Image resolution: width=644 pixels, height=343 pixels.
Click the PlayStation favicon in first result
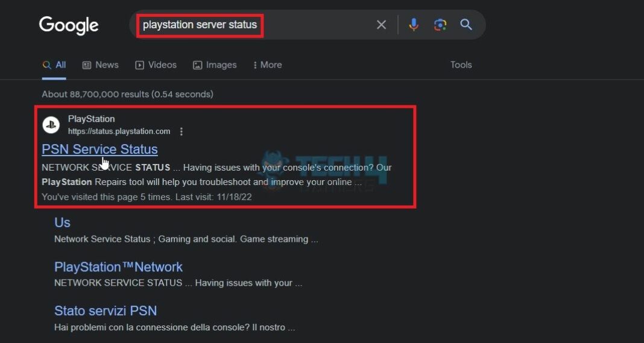click(51, 125)
